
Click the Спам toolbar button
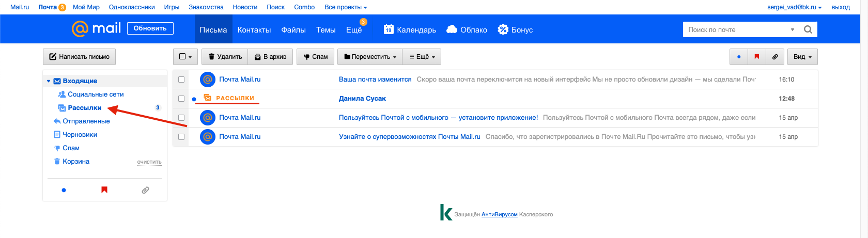(x=316, y=57)
